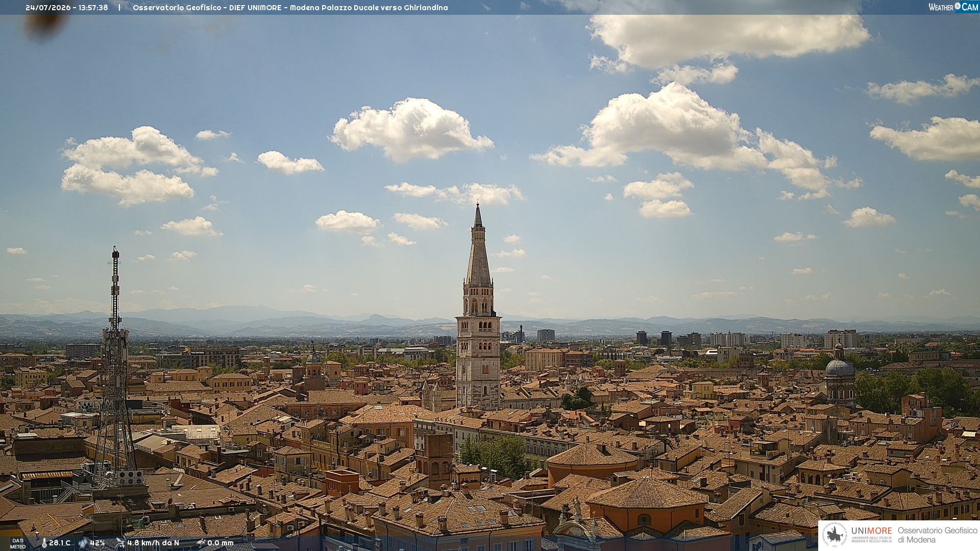Screen dimensions: 980x551
Task: Click the humidity water drops icon
Action: tap(83, 543)
